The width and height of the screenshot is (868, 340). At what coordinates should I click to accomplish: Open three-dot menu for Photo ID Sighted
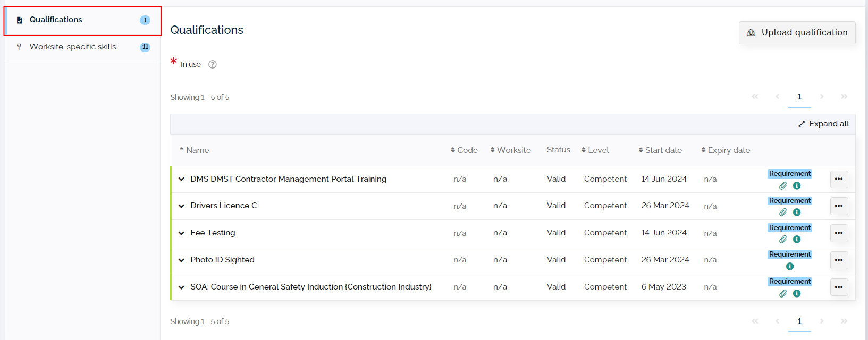839,260
